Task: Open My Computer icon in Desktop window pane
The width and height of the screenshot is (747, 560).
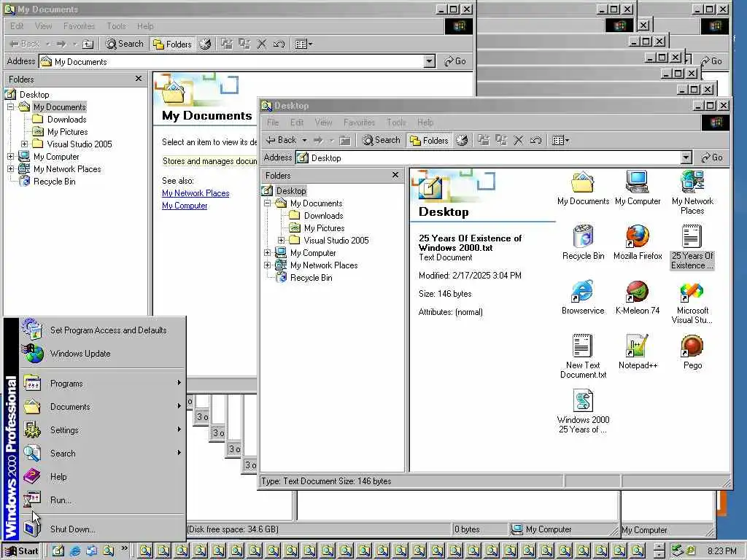Action: tap(638, 188)
